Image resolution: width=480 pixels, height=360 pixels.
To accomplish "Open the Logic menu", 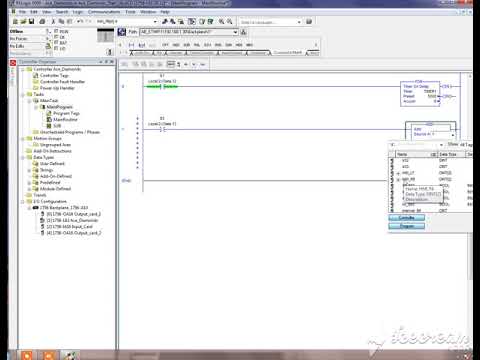I will click(78, 12).
